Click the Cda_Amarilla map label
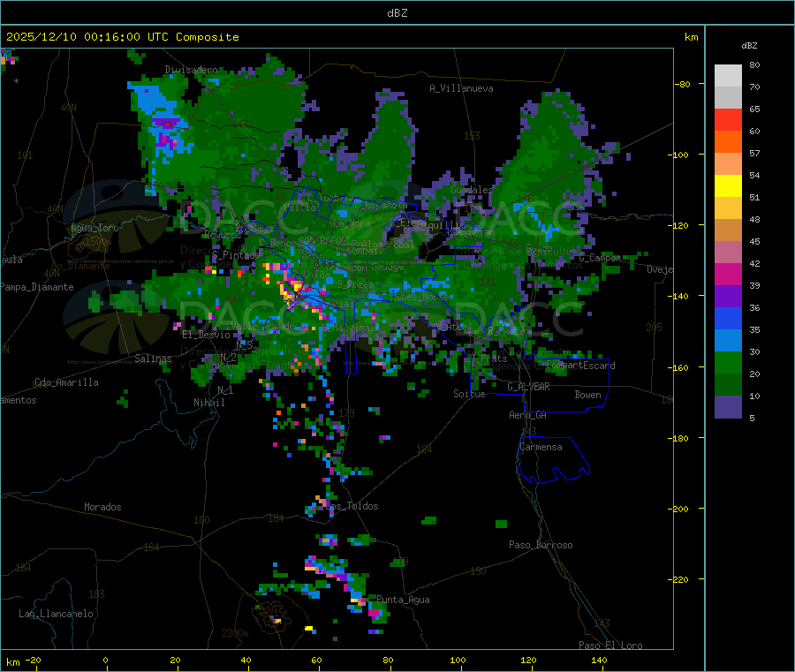The width and height of the screenshot is (795, 672). click(x=66, y=382)
